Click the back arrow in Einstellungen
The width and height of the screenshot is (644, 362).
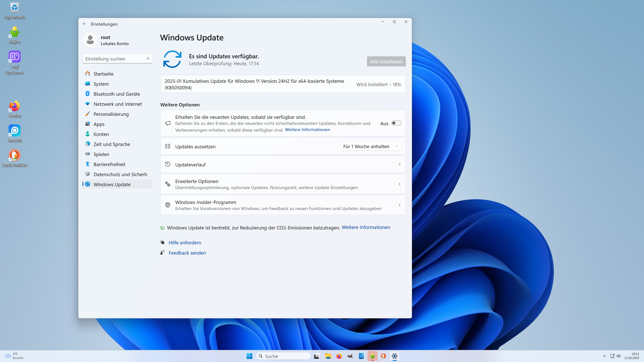click(84, 24)
